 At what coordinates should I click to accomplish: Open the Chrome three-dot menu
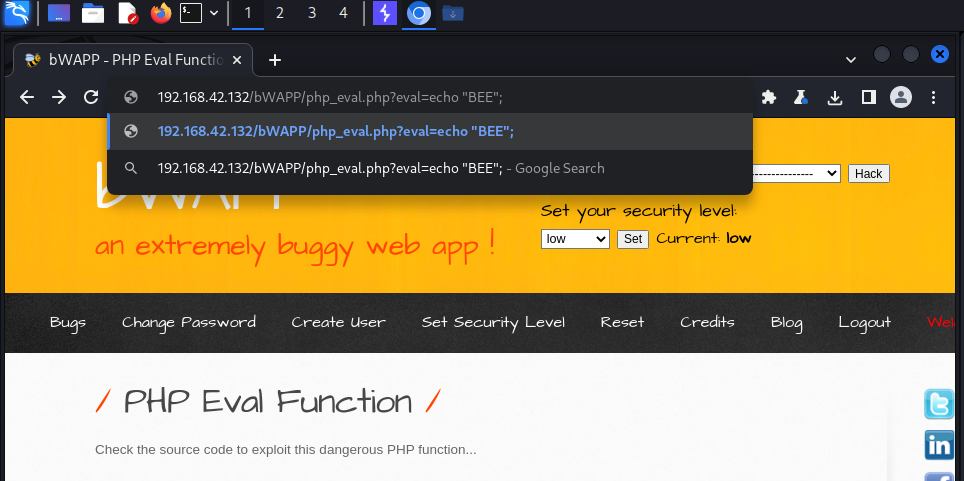[933, 97]
